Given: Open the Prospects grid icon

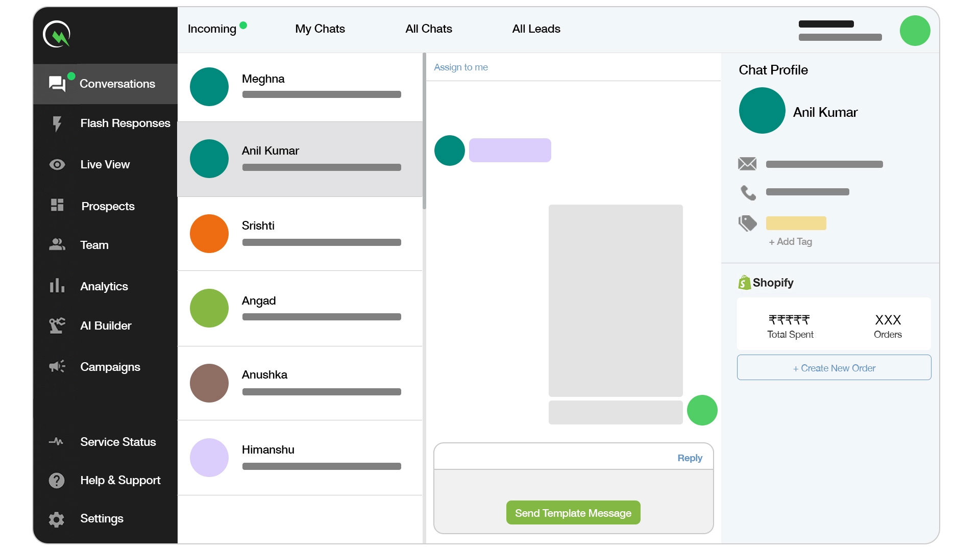Looking at the screenshot, I should [57, 206].
